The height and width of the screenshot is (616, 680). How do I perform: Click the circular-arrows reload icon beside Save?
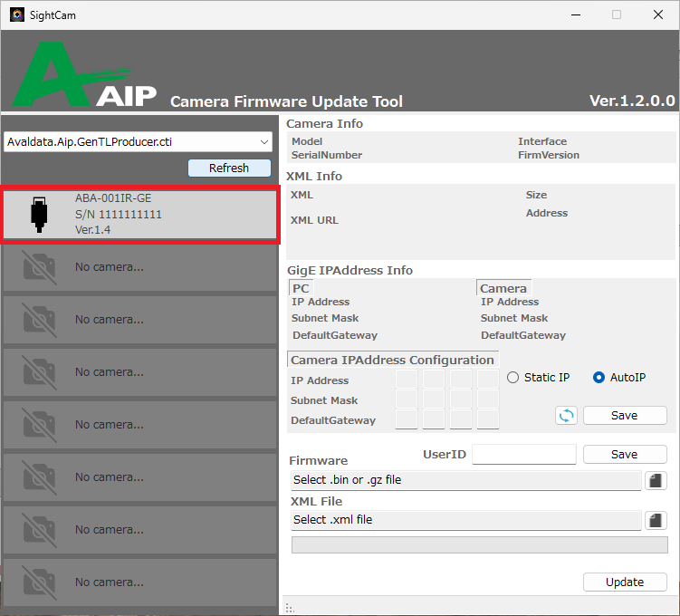[x=567, y=416]
